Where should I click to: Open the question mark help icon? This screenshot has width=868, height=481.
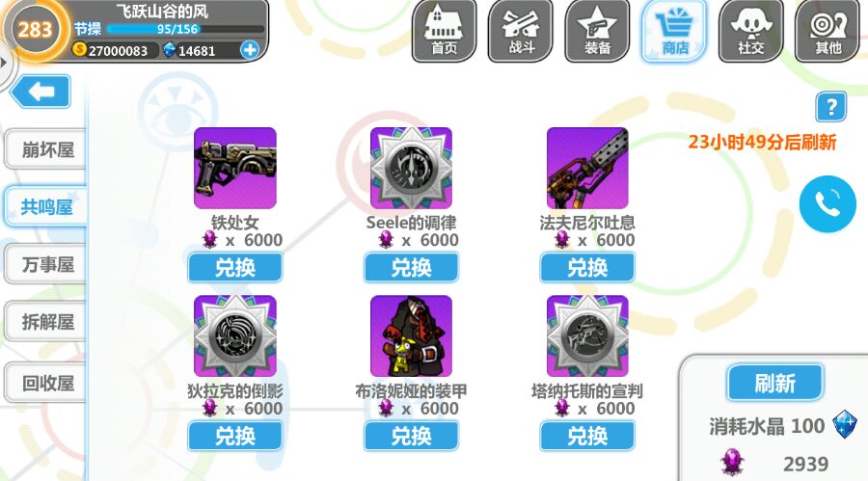point(831,107)
